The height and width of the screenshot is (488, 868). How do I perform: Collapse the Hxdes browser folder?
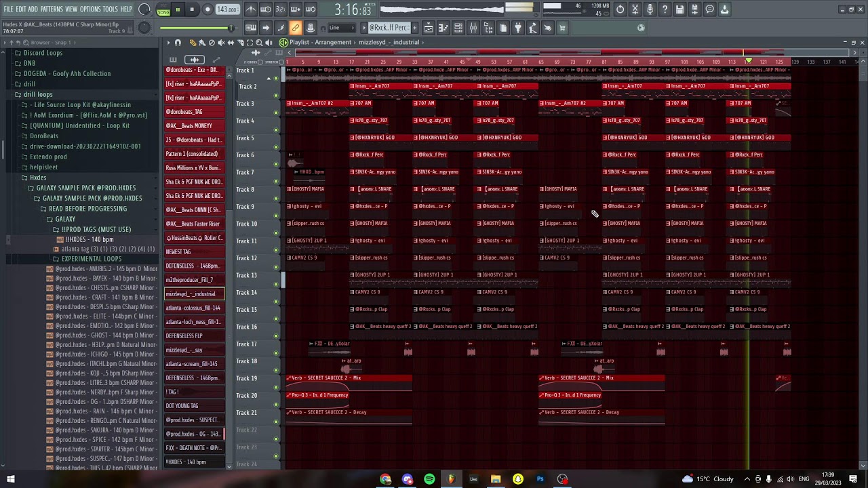[x=38, y=178]
